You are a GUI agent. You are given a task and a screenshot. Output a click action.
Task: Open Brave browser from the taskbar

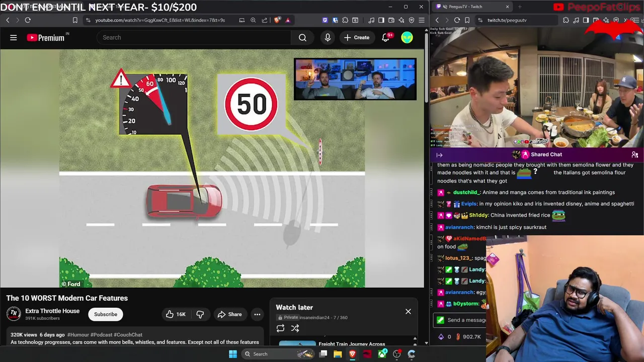[352, 354]
